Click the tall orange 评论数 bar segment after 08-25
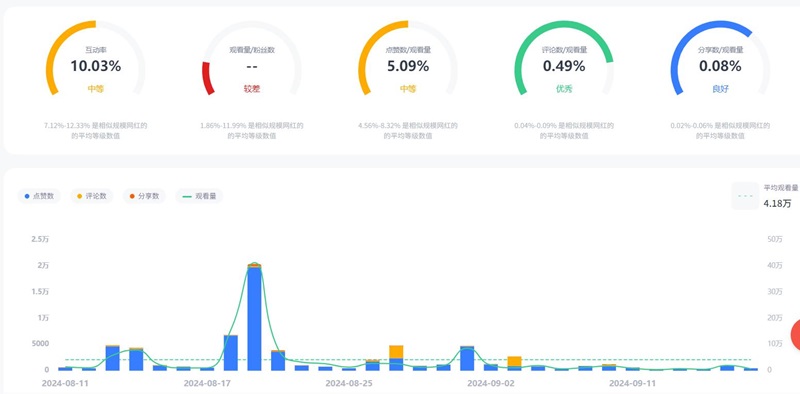Viewport: 800px width, 394px height. pos(396,352)
